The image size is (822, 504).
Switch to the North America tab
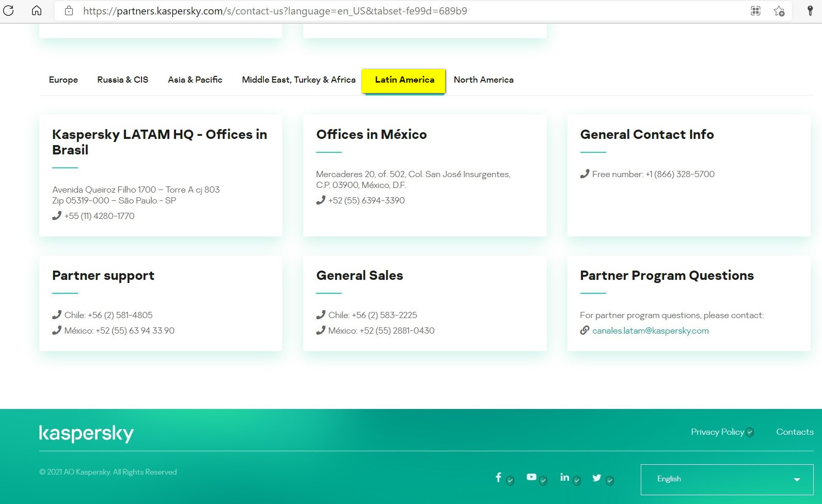pyautogui.click(x=483, y=80)
